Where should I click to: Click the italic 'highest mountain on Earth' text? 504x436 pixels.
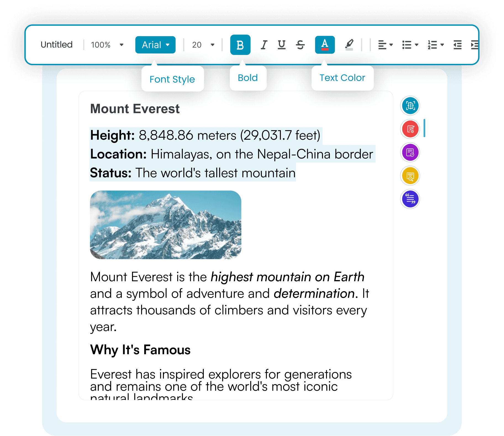pos(287,277)
